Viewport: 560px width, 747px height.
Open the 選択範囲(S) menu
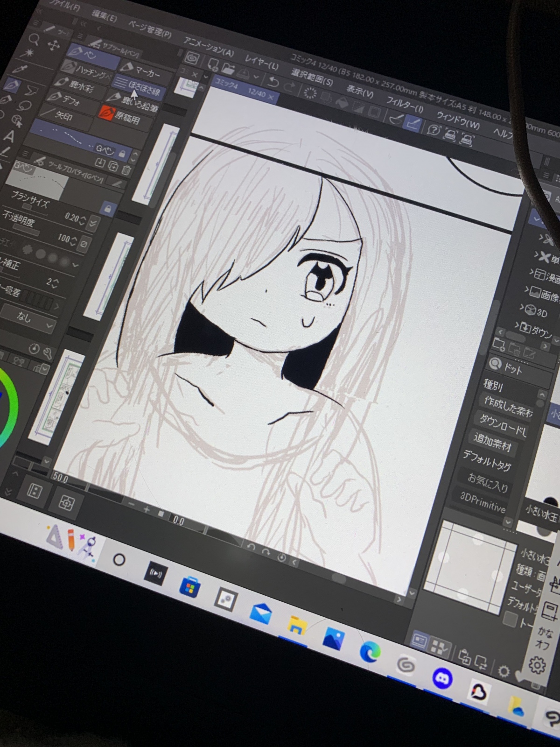click(x=312, y=77)
